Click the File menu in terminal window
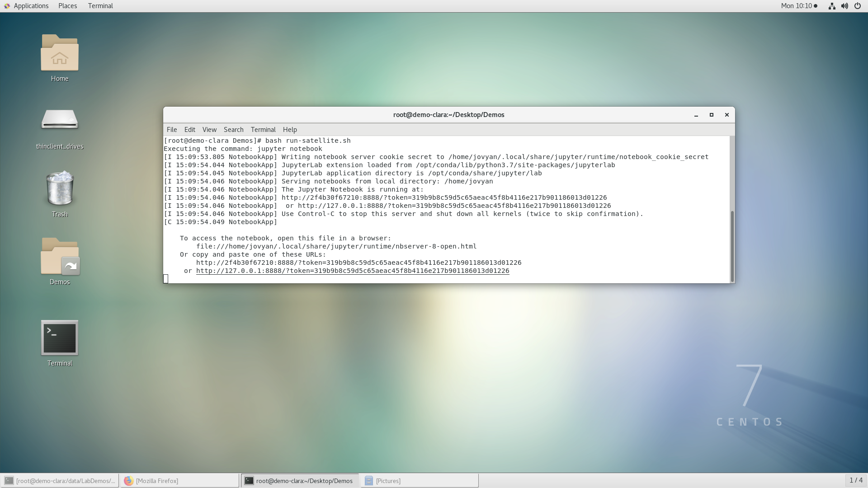 (x=172, y=129)
